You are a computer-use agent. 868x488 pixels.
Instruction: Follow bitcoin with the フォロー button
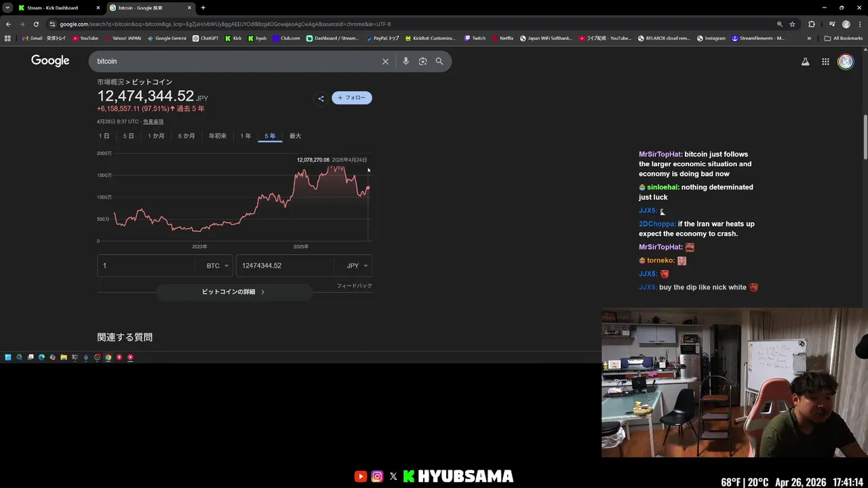(x=352, y=98)
